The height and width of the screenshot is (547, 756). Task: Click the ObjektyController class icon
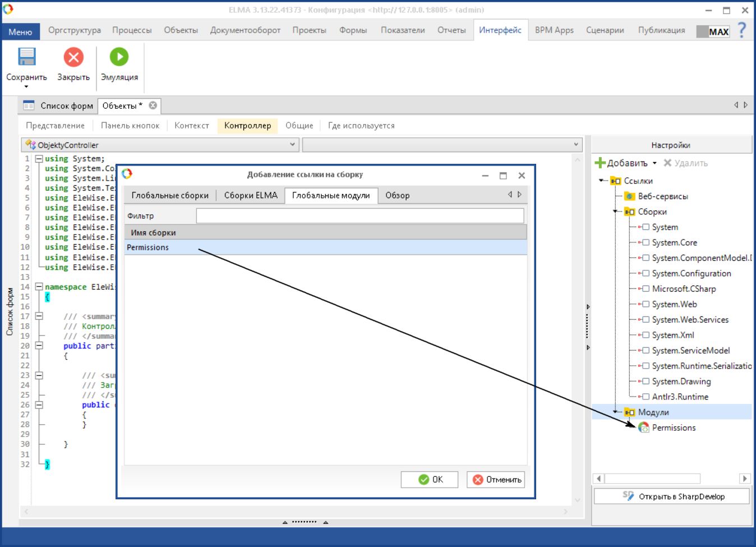[x=31, y=145]
